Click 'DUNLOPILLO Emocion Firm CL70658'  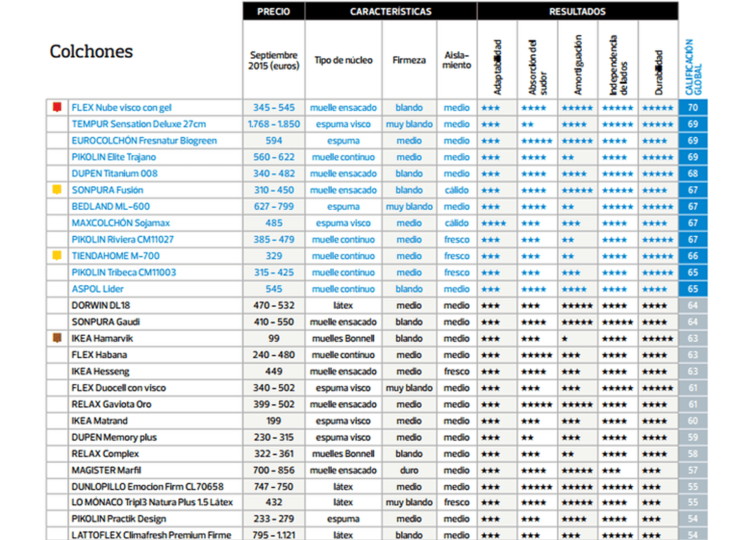coord(147,487)
